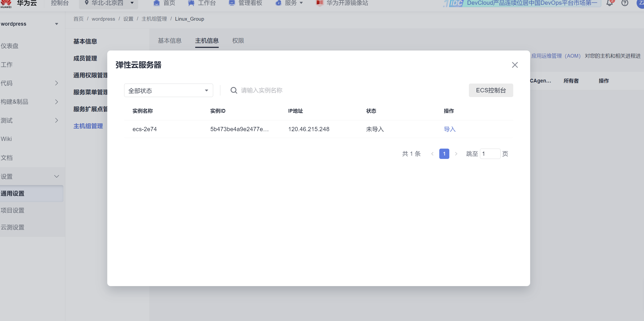Image resolution: width=644 pixels, height=321 pixels.
Task: Click the search magnifier icon in dialog
Action: (x=234, y=90)
